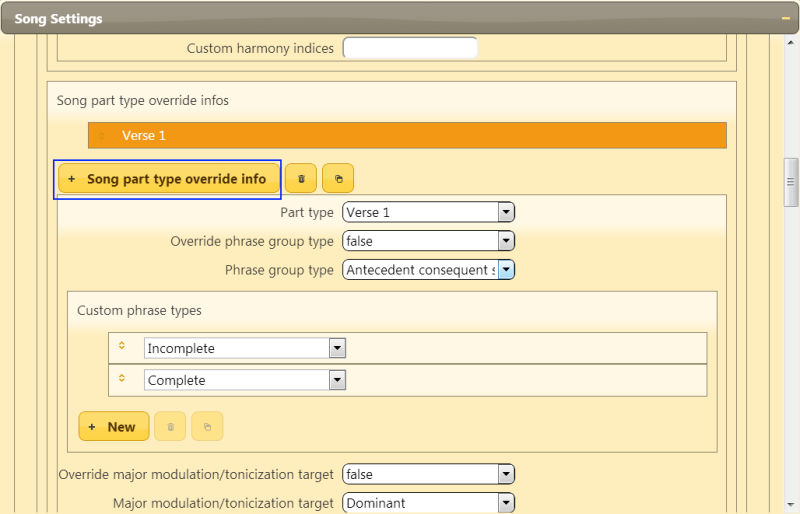Click the disabled copy phrase type icon

pyautogui.click(x=207, y=426)
